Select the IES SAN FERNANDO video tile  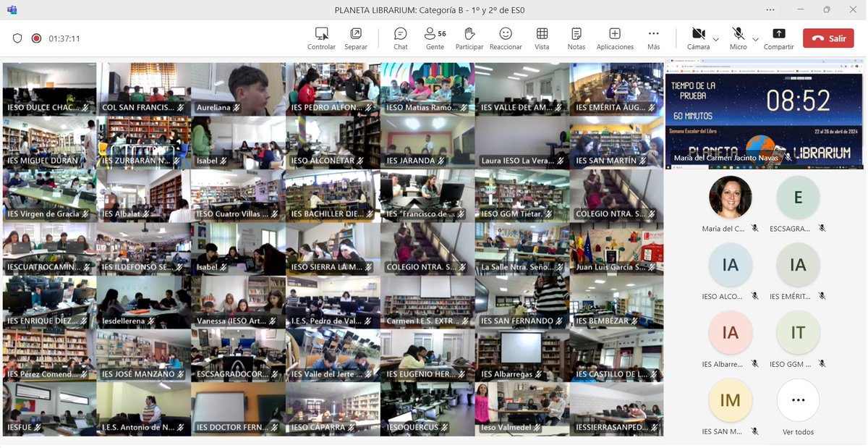[x=522, y=303]
